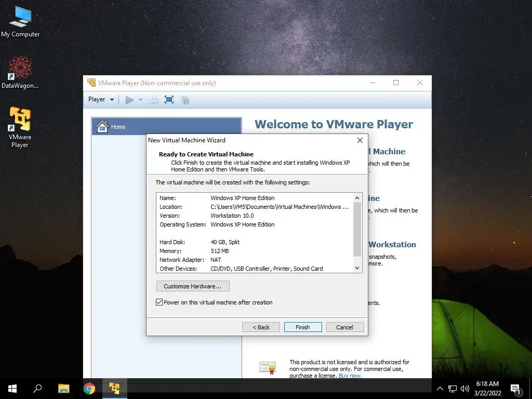The image size is (532, 399).
Task: Minimize the VMware Player window
Action: coord(372,83)
